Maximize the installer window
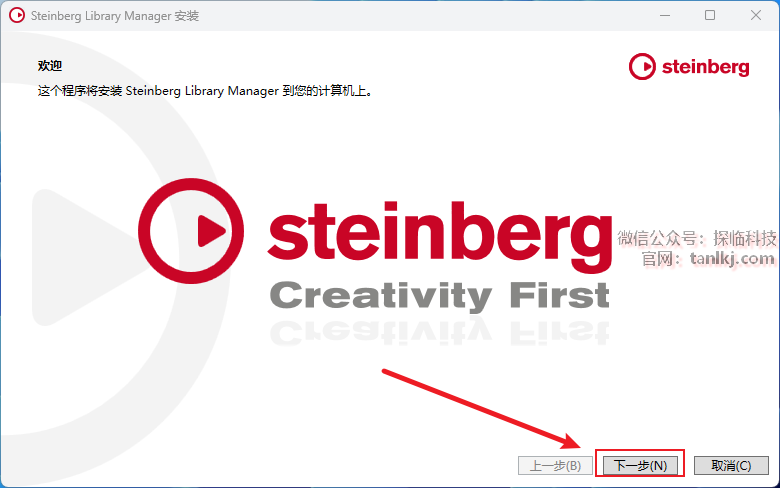Screen dimensions: 780x488 710,15
